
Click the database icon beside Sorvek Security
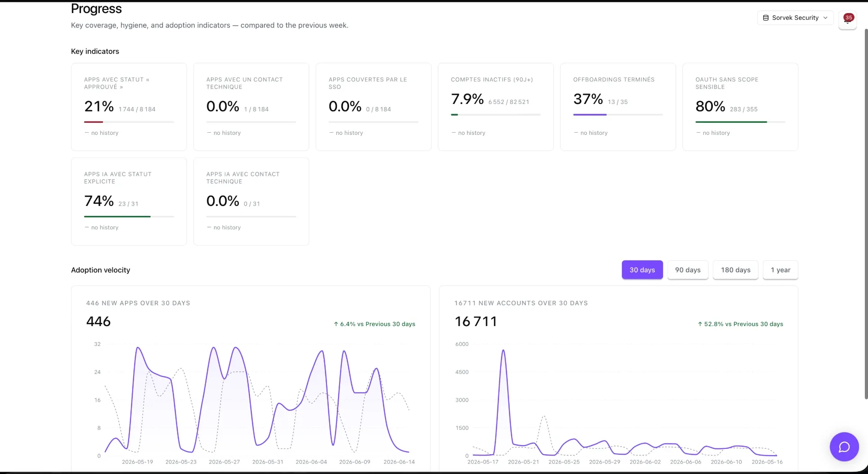(x=765, y=18)
